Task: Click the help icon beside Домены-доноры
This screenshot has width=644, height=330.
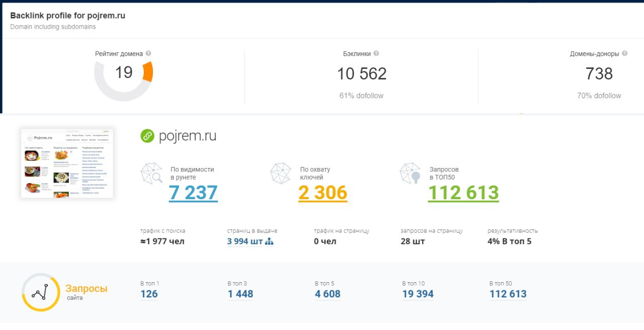Action: 624,53
